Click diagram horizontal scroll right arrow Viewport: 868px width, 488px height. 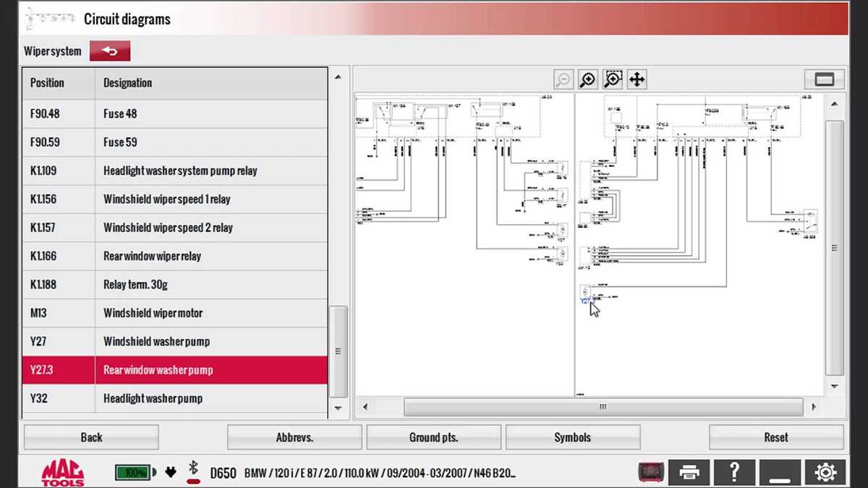(x=814, y=407)
